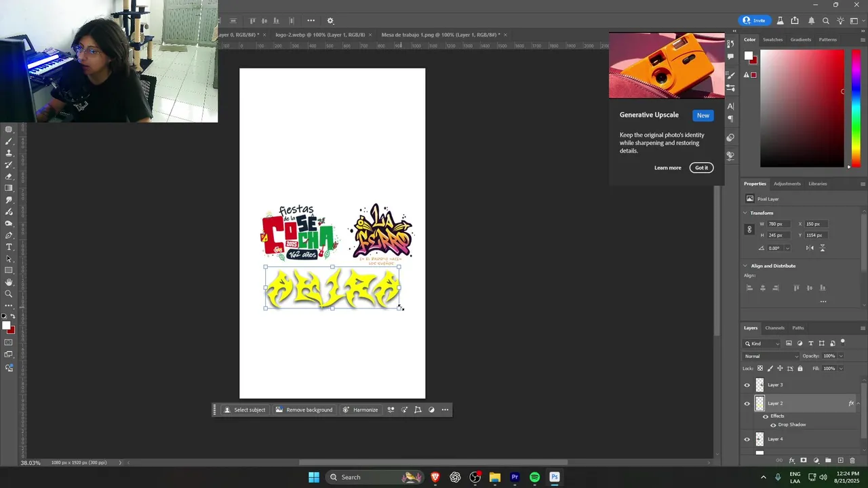The height and width of the screenshot is (488, 868).
Task: Toggle layer filtering on/off switch
Action: (842, 342)
